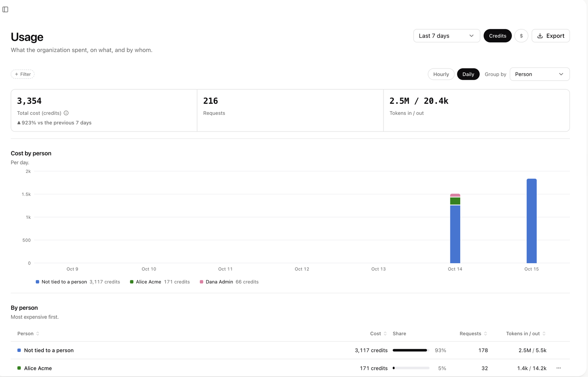Click the 1.4k / 14.2k tokens cell
Viewport: 588px width, 377px height.
532,368
